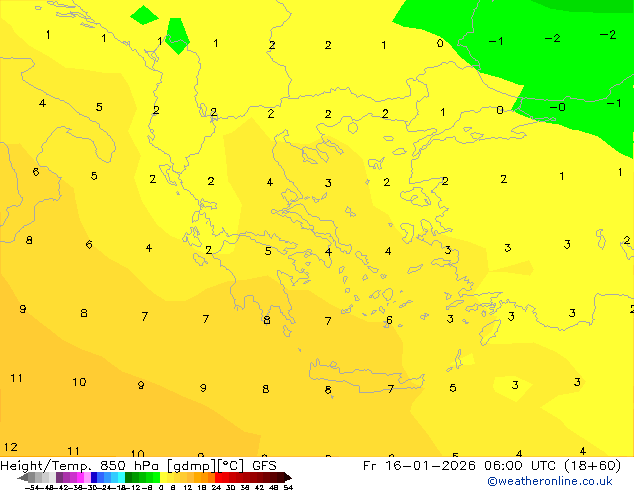This screenshot has width=634, height=490.
Task: Click the dark maroon right arrow of scale
Action: point(288,477)
